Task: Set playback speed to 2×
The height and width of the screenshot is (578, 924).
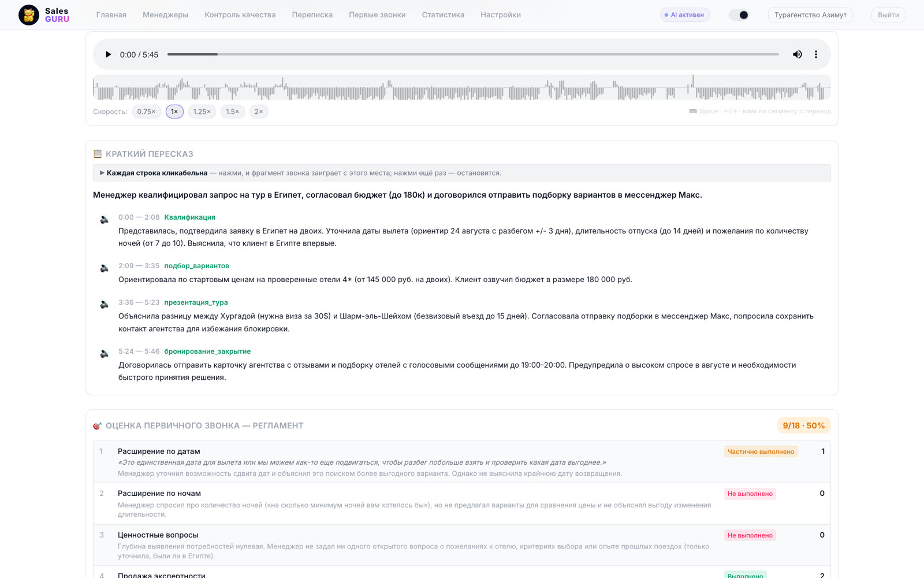Action: 259,112
